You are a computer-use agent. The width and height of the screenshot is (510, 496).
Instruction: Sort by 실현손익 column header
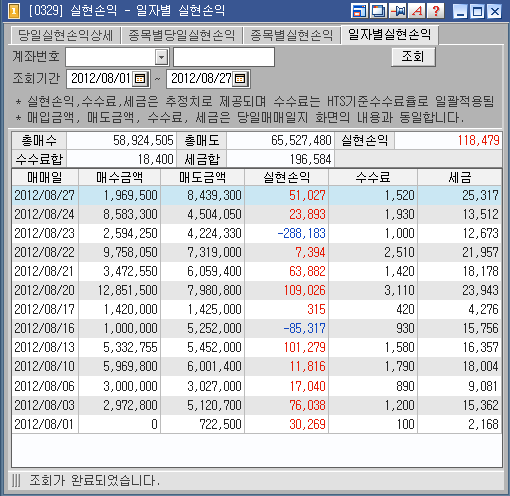286,177
